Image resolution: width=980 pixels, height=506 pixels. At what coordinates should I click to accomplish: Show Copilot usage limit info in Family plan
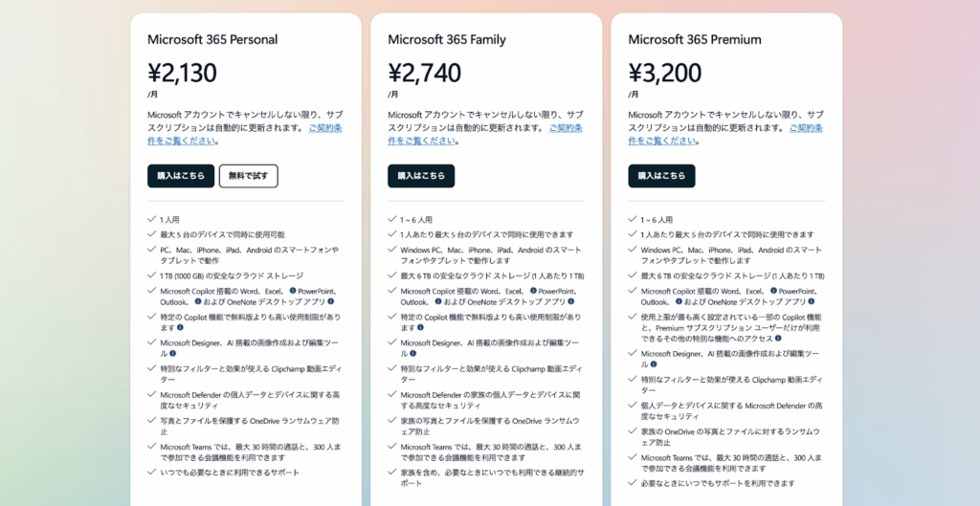[419, 327]
